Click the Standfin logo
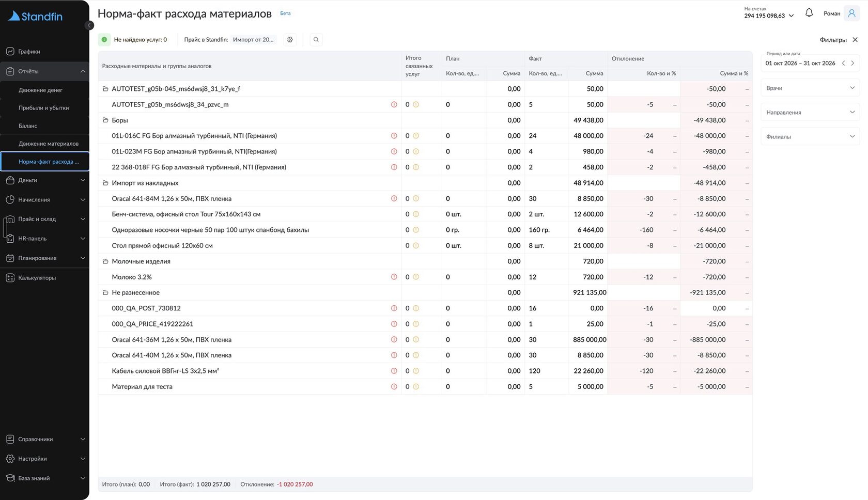868x500 pixels. [35, 16]
